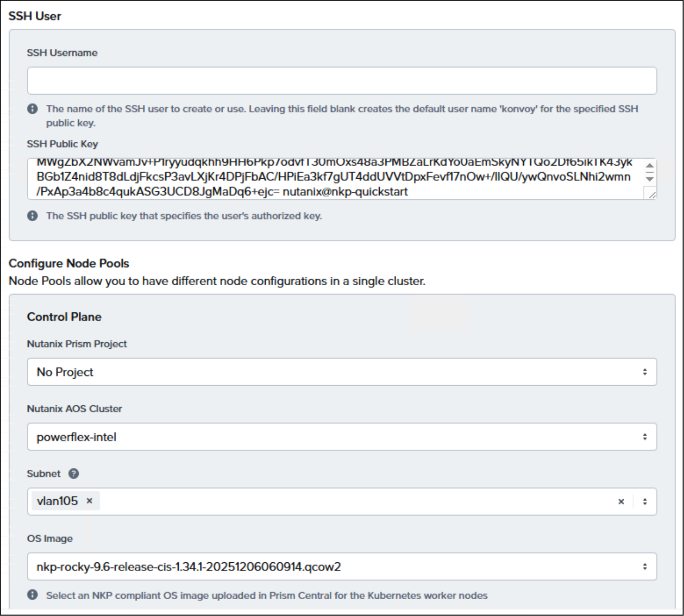Click the info icon beside SSH public key hint

(32, 216)
